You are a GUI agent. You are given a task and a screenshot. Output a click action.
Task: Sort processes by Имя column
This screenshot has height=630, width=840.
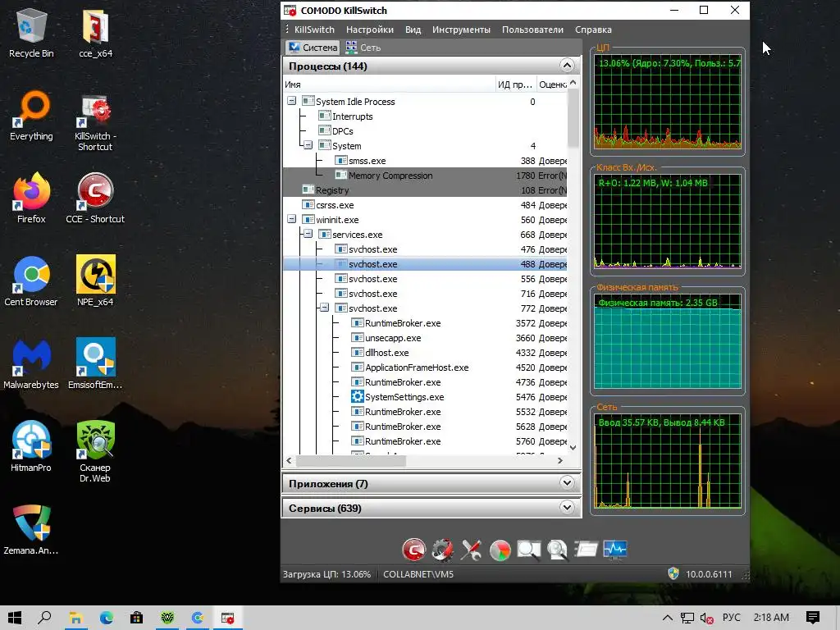390,84
